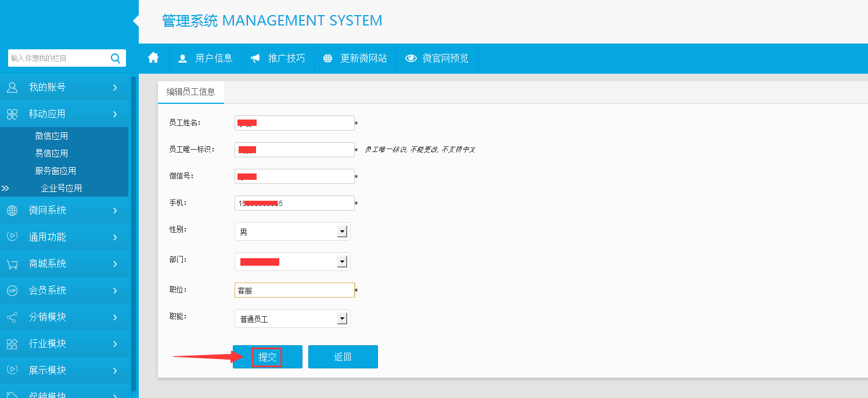Expand the 我的账号 chevron
The height and width of the screenshot is (398, 868).
tap(115, 88)
